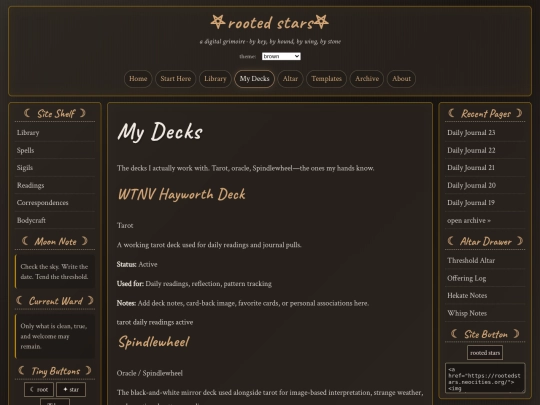The height and width of the screenshot is (405, 540).
Task: Open Daily Journal 23 page
Action: point(485,133)
